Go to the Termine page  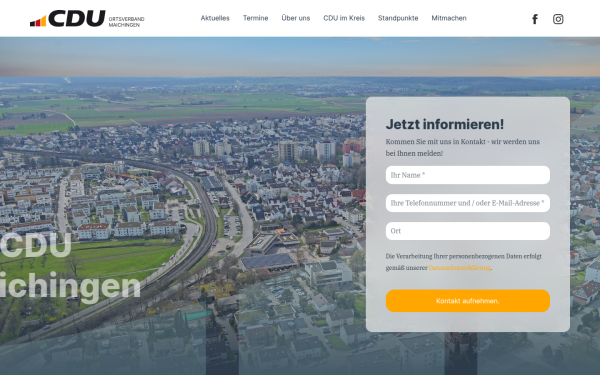click(x=255, y=18)
